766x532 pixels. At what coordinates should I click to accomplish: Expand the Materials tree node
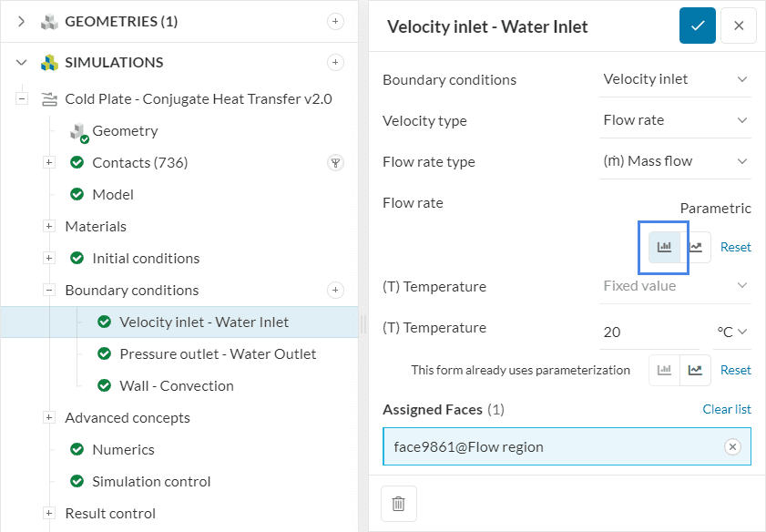pyautogui.click(x=49, y=227)
